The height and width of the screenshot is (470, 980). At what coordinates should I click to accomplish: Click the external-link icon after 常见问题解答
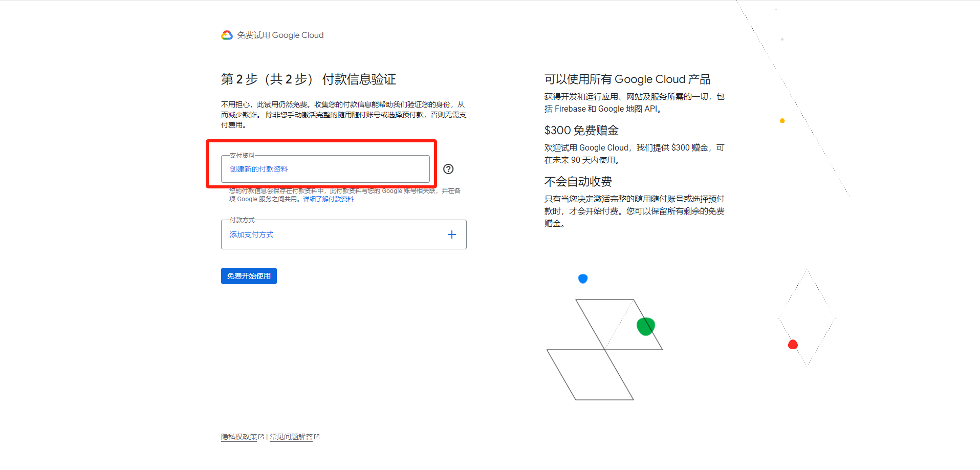tap(317, 437)
